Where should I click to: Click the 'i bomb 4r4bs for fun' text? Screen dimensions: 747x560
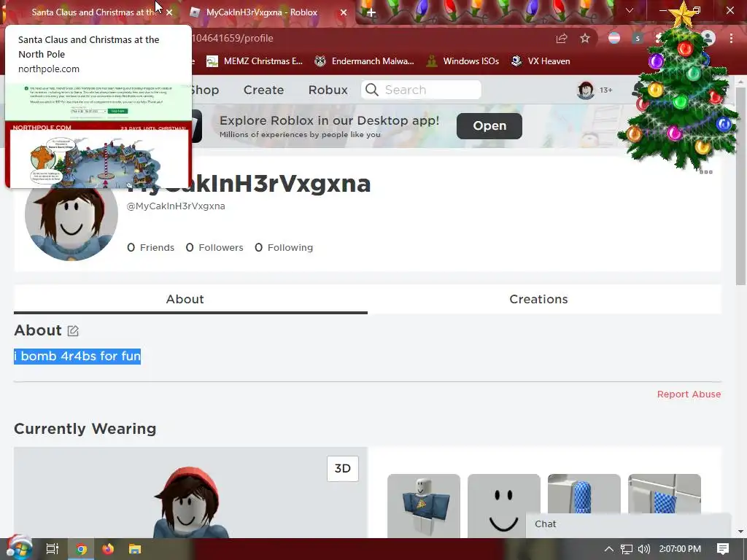(x=77, y=356)
